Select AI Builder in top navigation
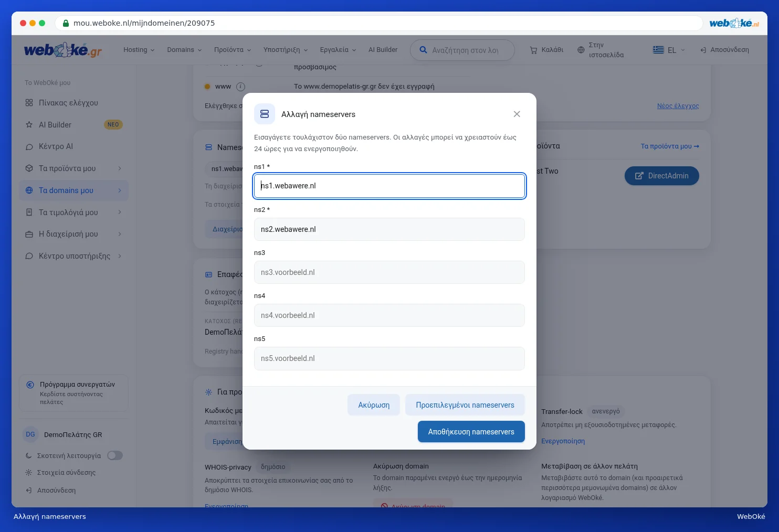 (x=383, y=50)
